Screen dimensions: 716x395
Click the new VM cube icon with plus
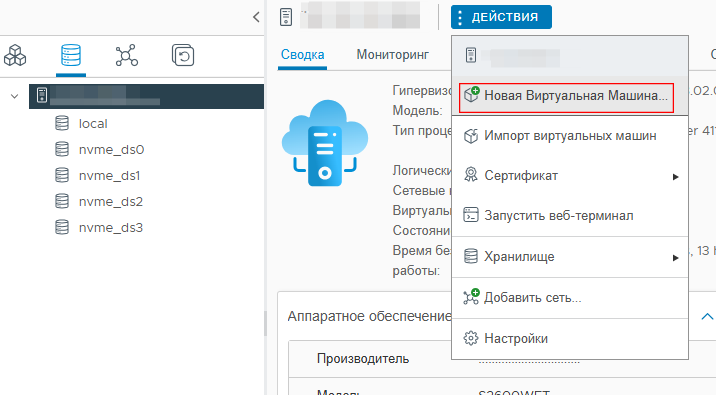coord(471,95)
